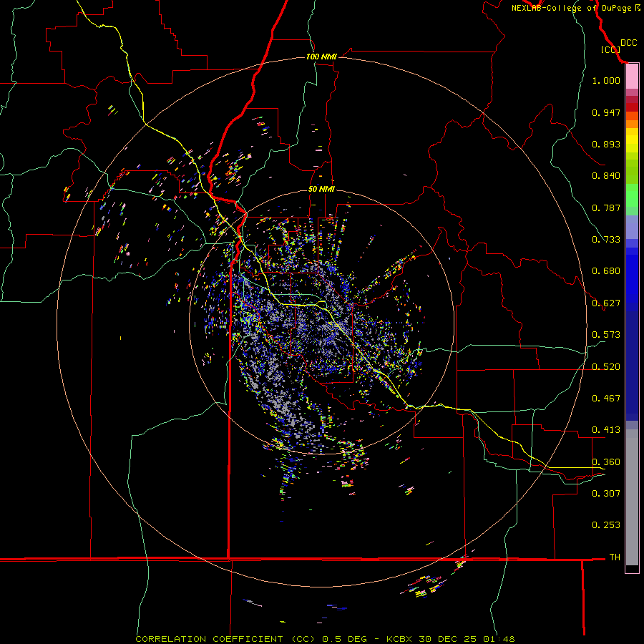This screenshot has width=644, height=644.
Task: Click the 0.733 scale value
Action: tap(606, 240)
